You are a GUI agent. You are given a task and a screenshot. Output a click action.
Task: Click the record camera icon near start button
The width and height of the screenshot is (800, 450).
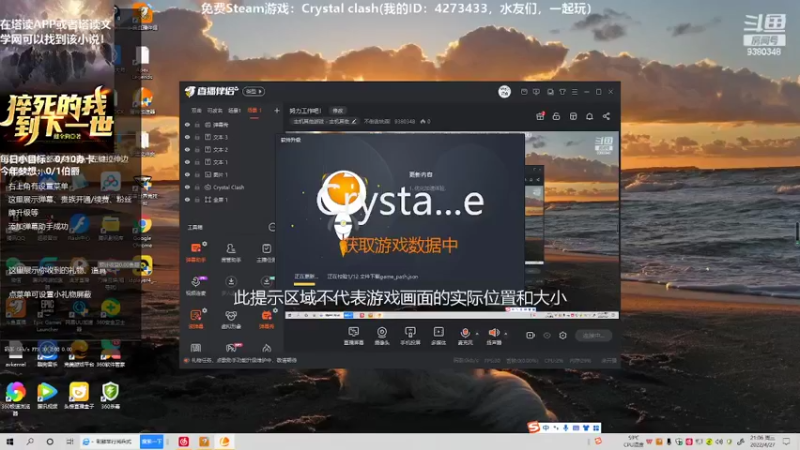[530, 335]
